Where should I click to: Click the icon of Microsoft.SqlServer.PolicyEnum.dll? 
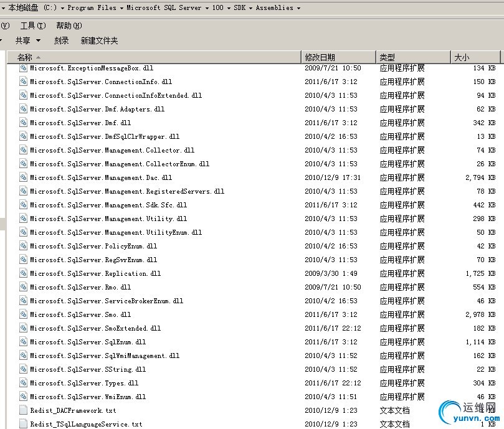click(23, 246)
